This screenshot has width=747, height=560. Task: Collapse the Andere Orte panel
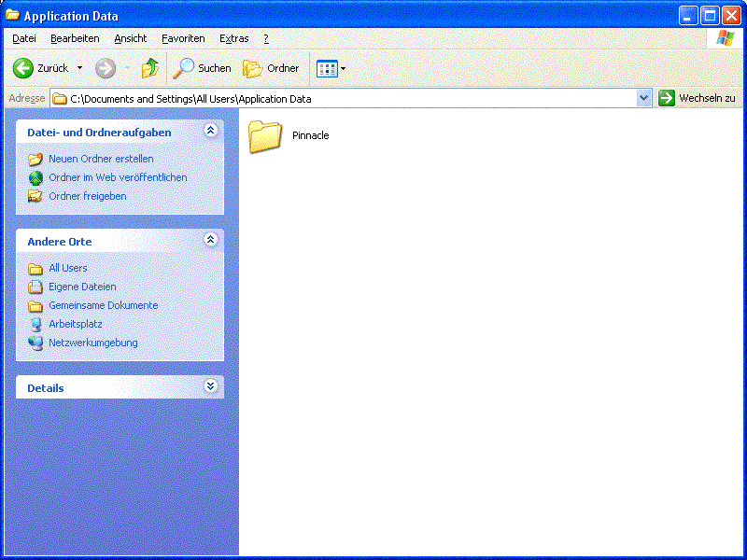click(210, 241)
